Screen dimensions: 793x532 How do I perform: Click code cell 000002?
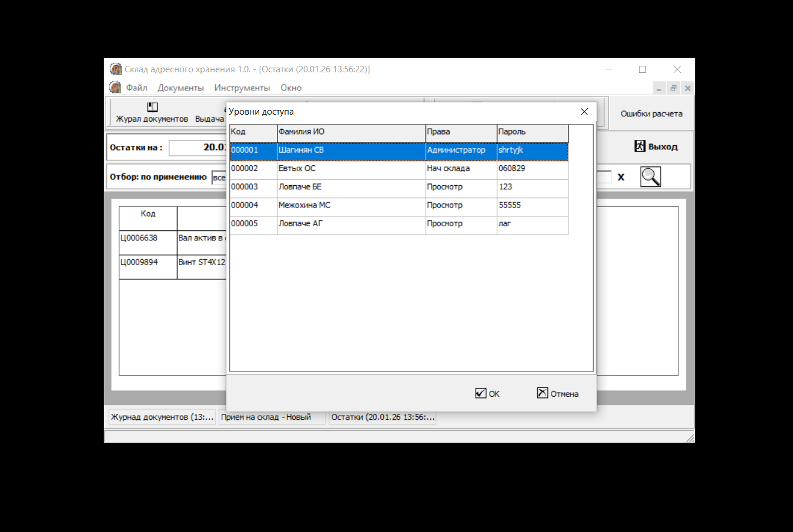point(253,170)
